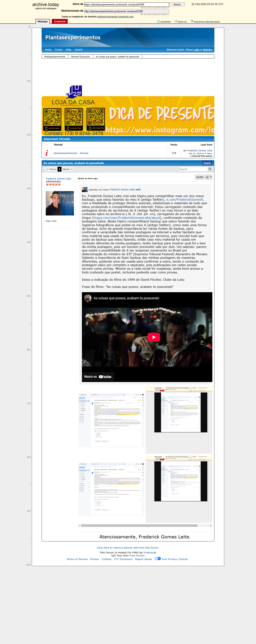Open first archive.today screenshot thumbnail

coord(179,420)
